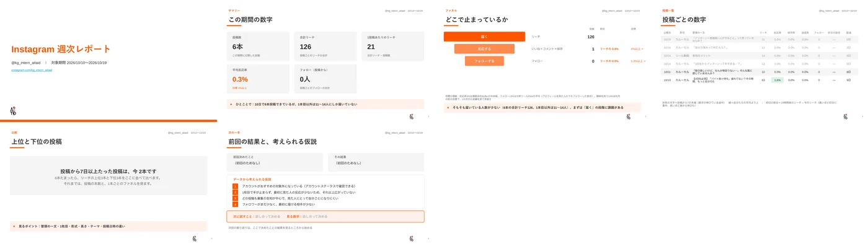
Task: Click the 1.3%以上 target value
Action: [x=637, y=61]
